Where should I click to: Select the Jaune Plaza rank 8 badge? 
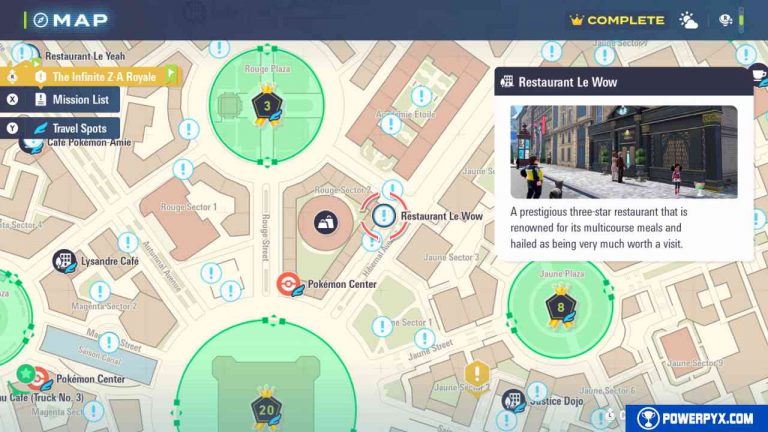(x=561, y=307)
